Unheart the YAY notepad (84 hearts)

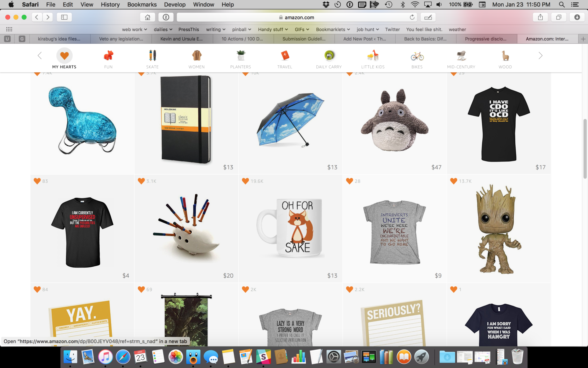[37, 289]
